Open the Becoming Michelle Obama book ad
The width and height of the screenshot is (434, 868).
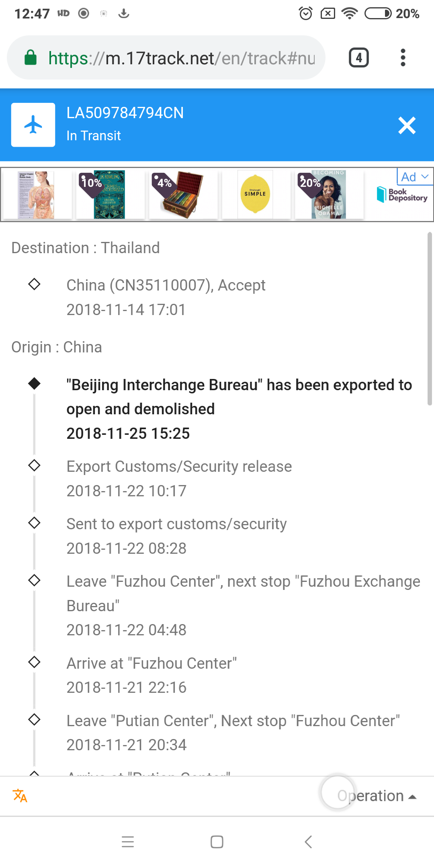point(328,194)
